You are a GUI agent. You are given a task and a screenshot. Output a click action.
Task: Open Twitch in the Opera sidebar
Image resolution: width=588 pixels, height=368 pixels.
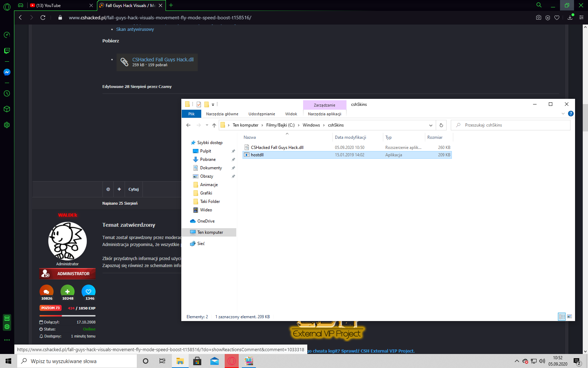[7, 51]
